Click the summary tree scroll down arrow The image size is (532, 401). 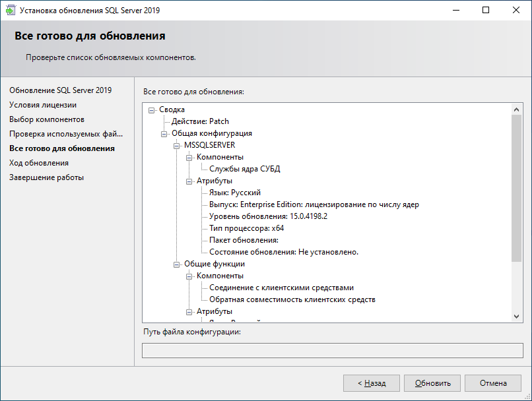[516, 317]
